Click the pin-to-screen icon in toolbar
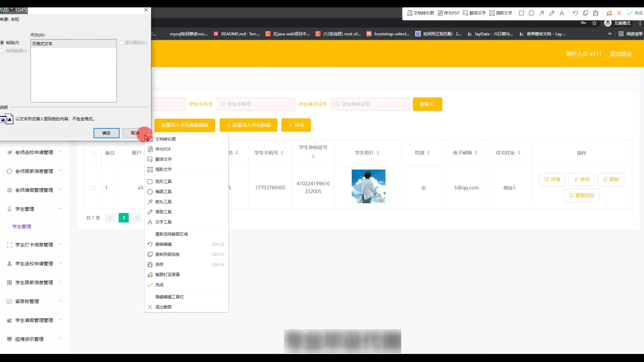644x362 pixels. [609, 13]
